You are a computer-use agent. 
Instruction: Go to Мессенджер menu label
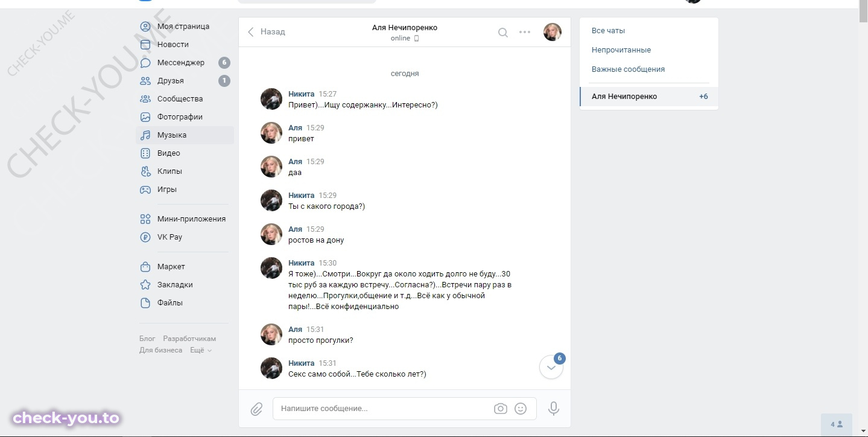(181, 63)
